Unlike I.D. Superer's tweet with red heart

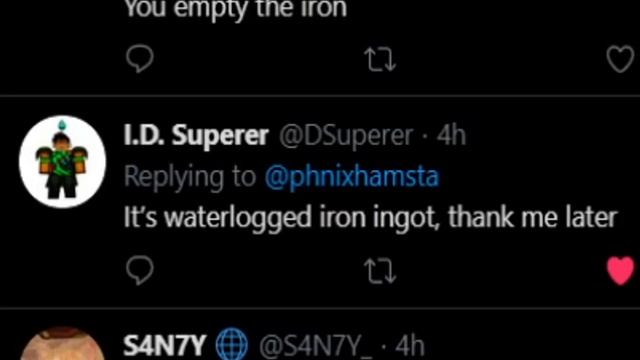(620, 270)
